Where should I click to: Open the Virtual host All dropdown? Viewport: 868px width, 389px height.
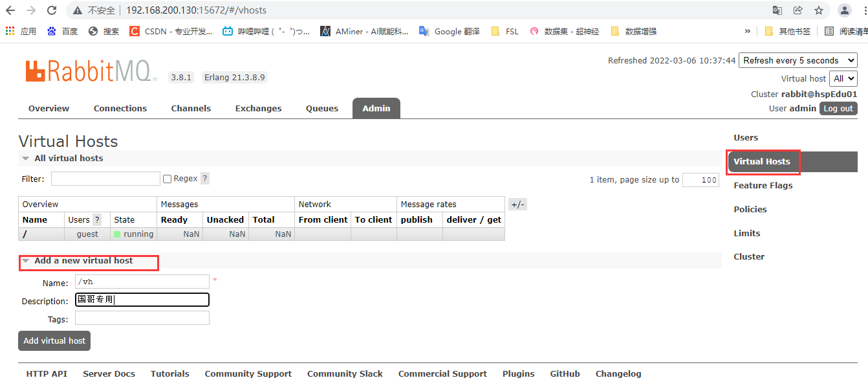(843, 78)
